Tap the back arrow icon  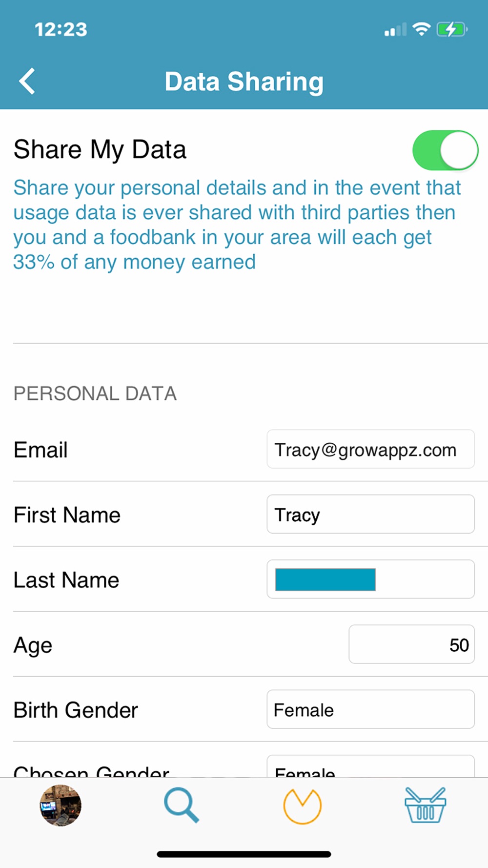tap(27, 81)
